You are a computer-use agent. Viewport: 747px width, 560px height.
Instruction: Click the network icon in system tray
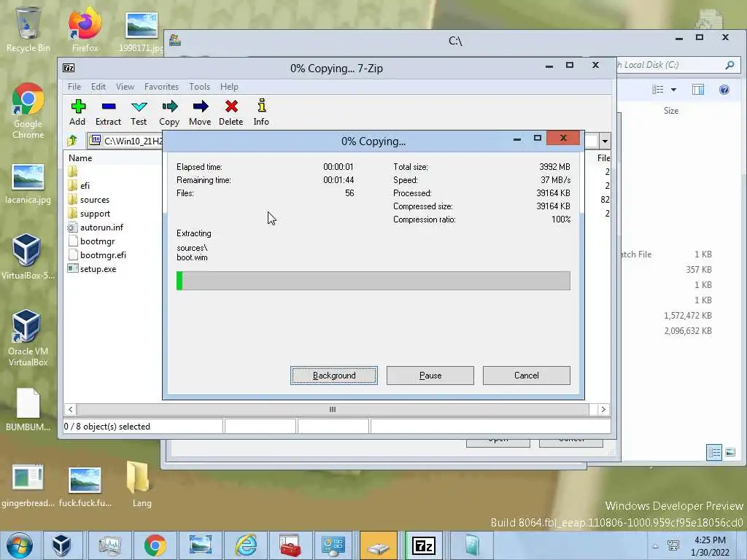[x=673, y=545]
